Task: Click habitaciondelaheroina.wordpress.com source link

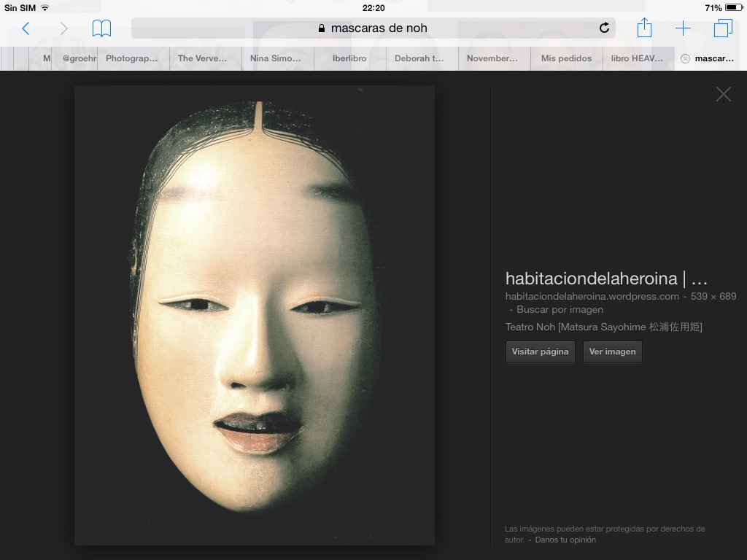Action: point(592,296)
